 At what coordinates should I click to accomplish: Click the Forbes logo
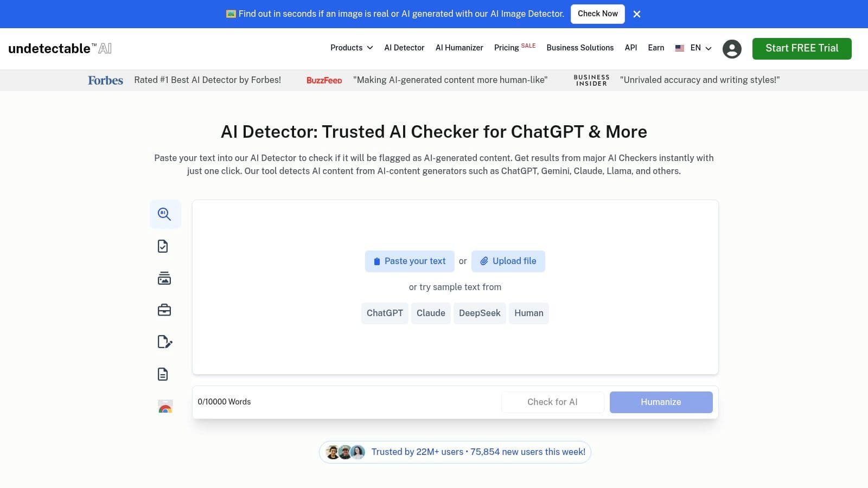coord(106,80)
